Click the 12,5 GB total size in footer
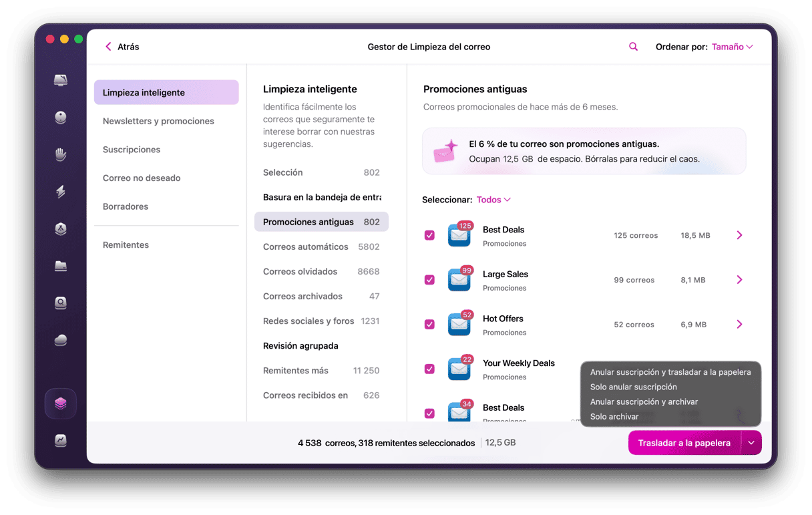Viewport: 812px width, 515px height. 500,442
